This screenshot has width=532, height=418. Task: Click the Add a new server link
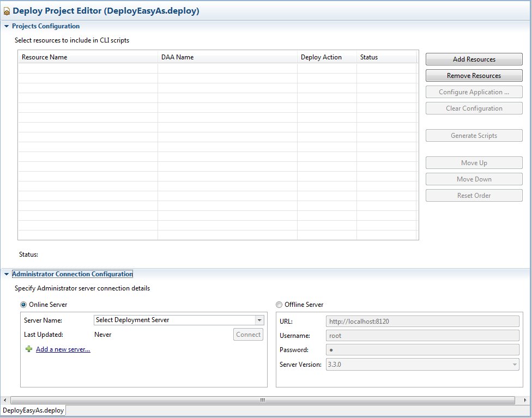pyautogui.click(x=63, y=349)
